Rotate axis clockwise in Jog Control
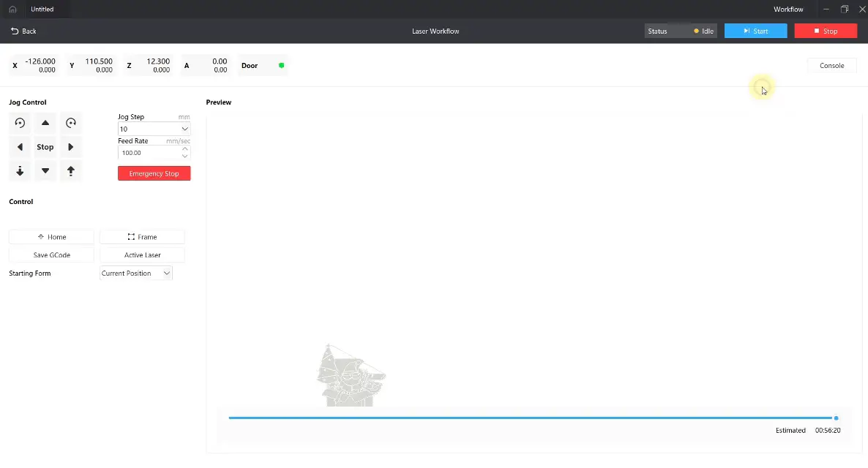Image resolution: width=868 pixels, height=468 pixels. [71, 123]
